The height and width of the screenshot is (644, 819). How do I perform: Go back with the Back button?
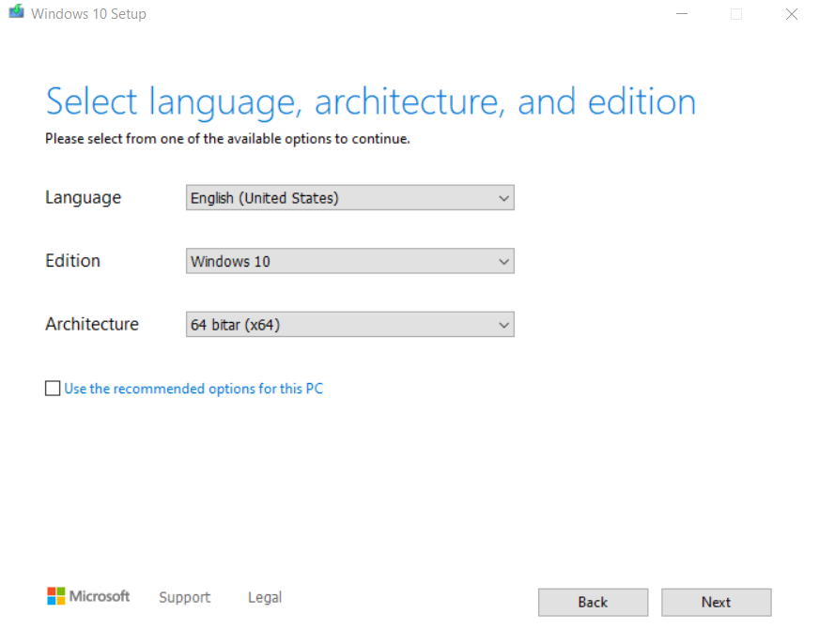tap(593, 602)
